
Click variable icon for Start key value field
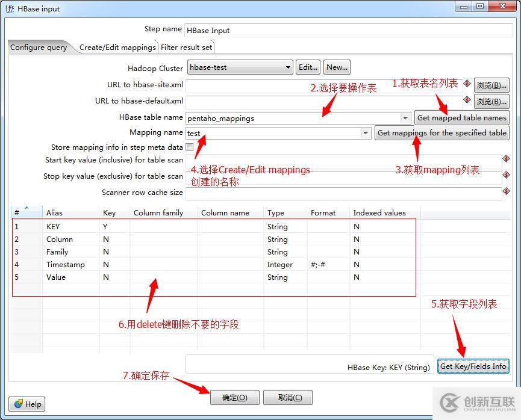pyautogui.click(x=506, y=159)
